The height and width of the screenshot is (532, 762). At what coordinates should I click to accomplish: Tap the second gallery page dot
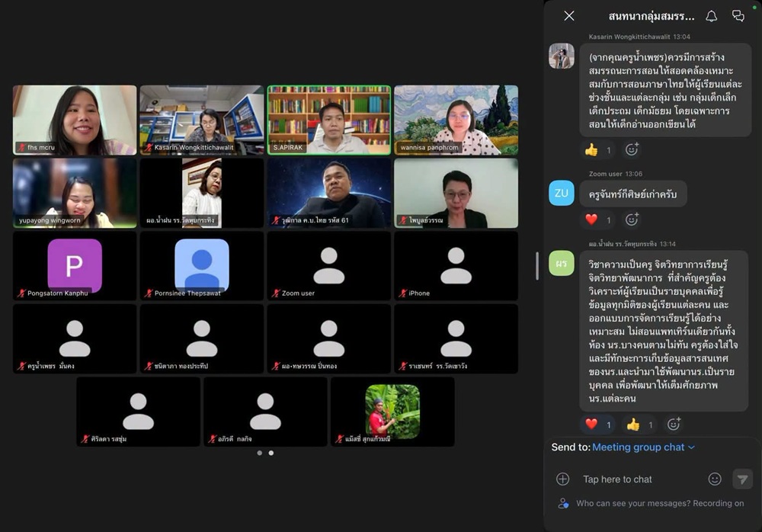(x=271, y=453)
